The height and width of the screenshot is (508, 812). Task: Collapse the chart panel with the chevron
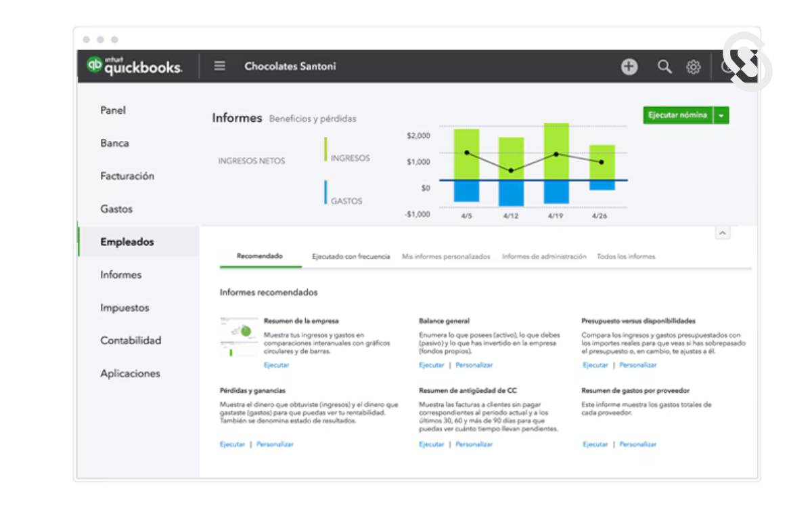723,234
